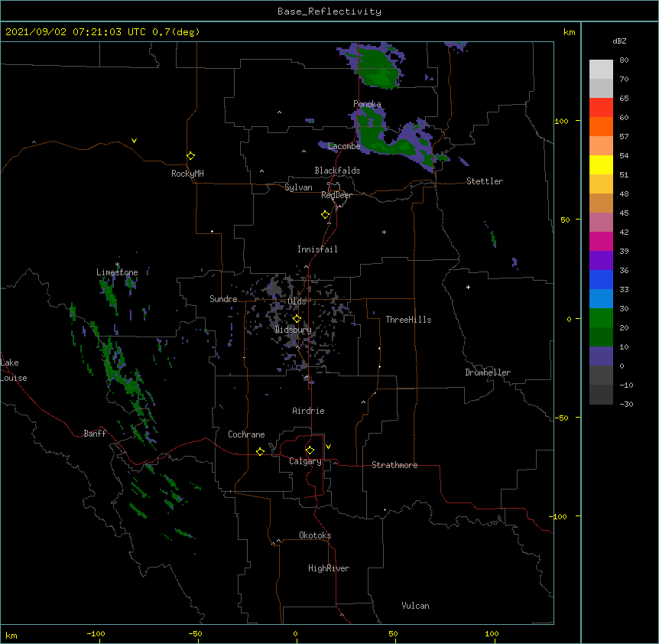Click the yellow marker south of Cochrane
Viewport: 659px width, 644px height.
coord(260,451)
